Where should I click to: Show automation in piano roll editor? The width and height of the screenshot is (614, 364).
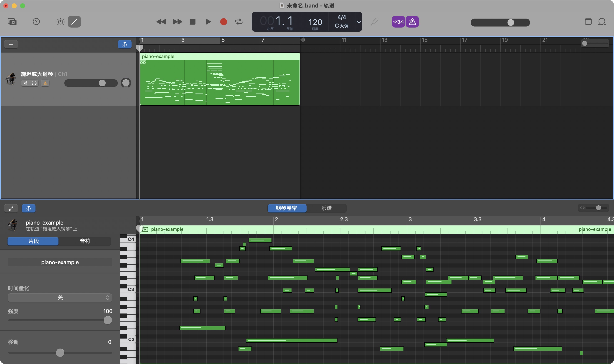pos(11,208)
